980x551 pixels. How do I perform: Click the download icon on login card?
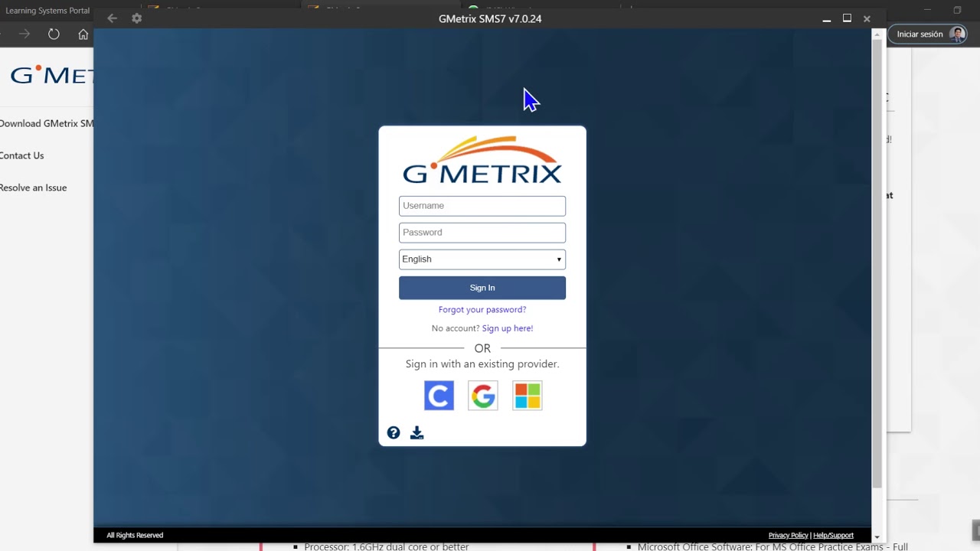pyautogui.click(x=416, y=433)
